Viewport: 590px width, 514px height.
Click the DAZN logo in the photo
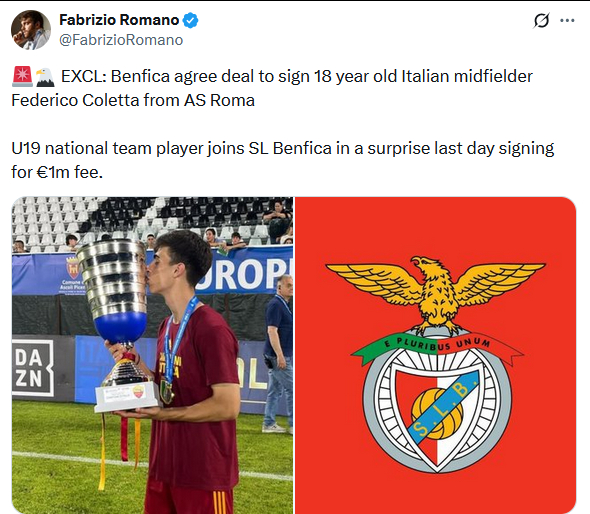point(33,368)
